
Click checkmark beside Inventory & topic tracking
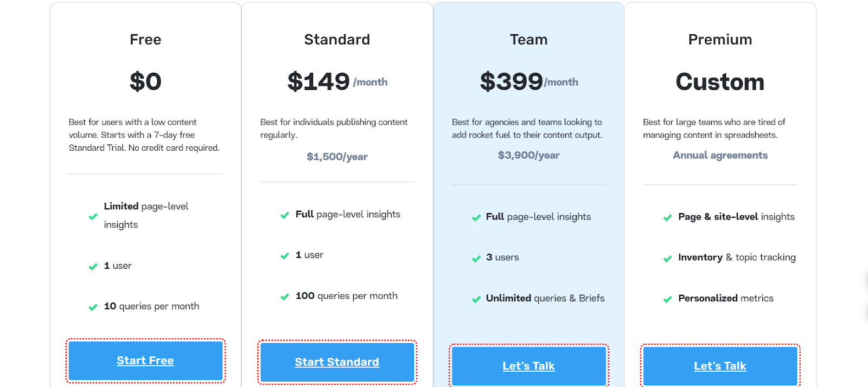tap(668, 259)
